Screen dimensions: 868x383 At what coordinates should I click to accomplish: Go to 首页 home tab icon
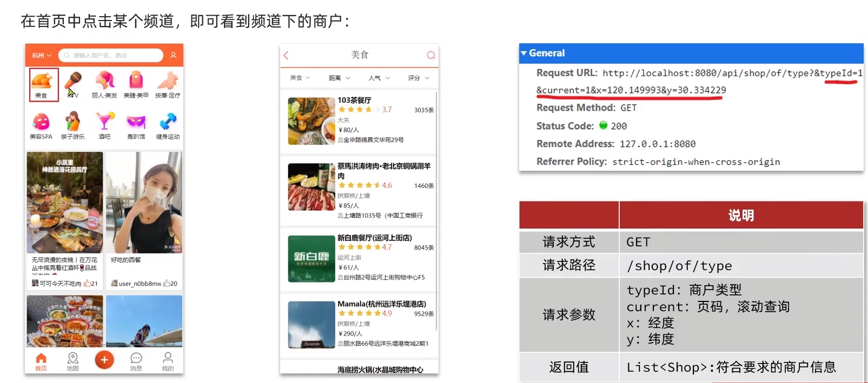[x=41, y=358]
